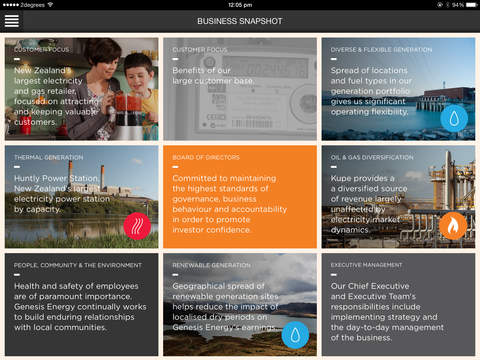Open the greyed Customer Focus meter tile
The image size is (480, 360).
pyautogui.click(x=240, y=89)
